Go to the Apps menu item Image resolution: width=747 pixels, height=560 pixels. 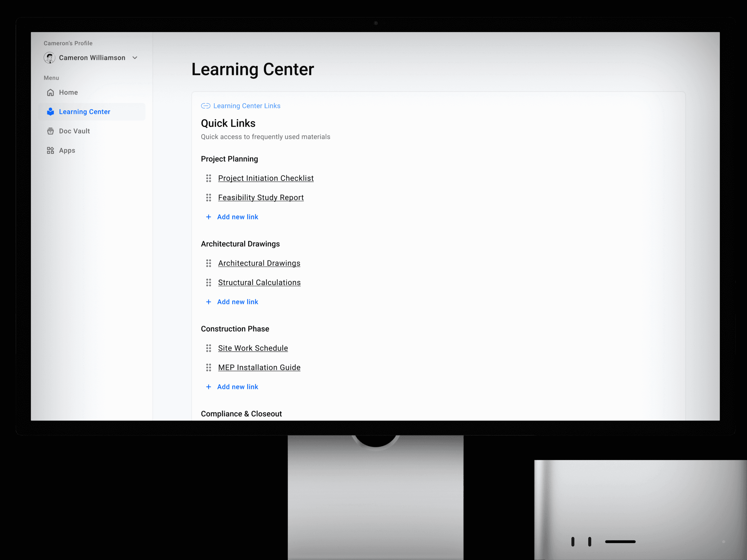(67, 151)
